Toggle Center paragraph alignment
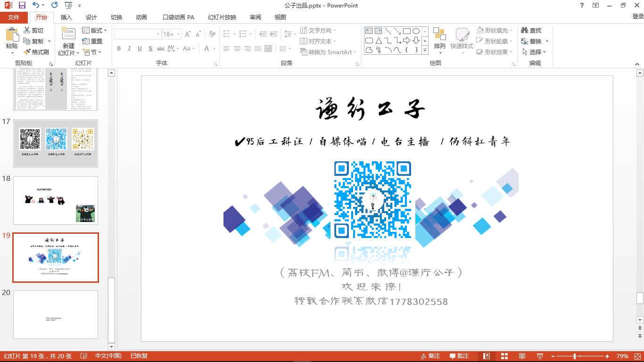The width and height of the screenshot is (644, 362). (237, 49)
